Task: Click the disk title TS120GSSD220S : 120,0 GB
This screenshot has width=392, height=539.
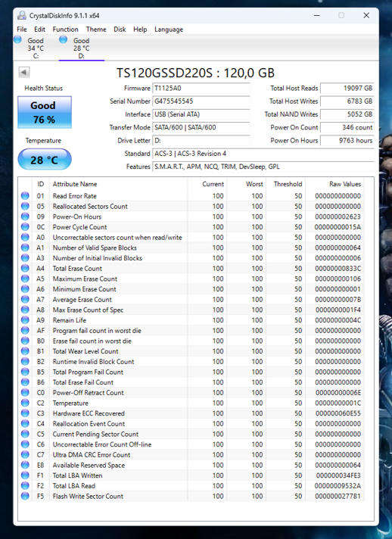Action: click(x=195, y=73)
